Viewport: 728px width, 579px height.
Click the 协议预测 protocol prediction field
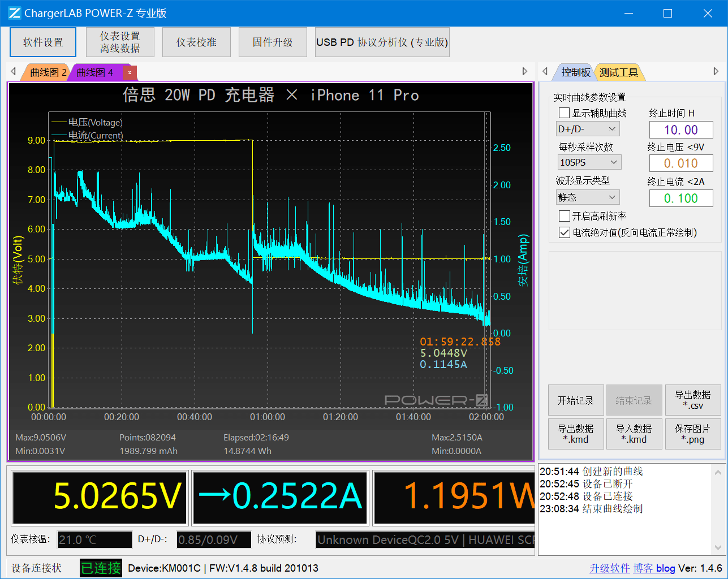(x=425, y=539)
